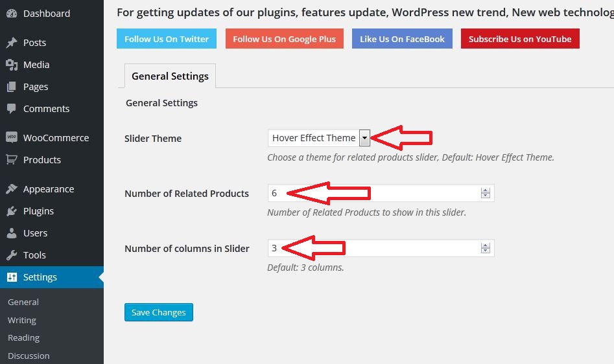Click the Plugins plug icon
Image resolution: width=614 pixels, height=364 pixels.
click(12, 211)
